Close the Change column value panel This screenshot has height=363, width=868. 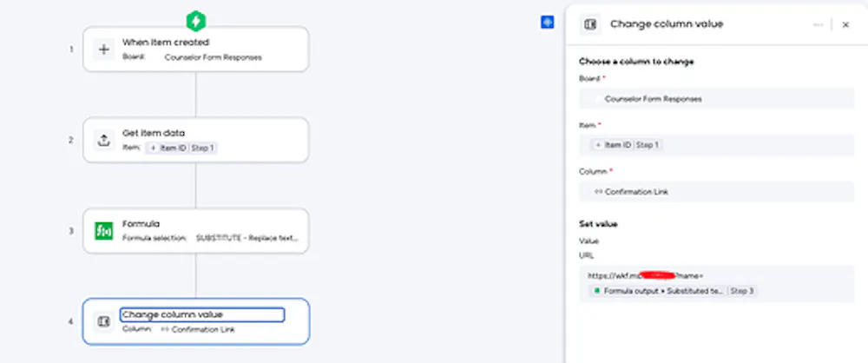tap(845, 25)
